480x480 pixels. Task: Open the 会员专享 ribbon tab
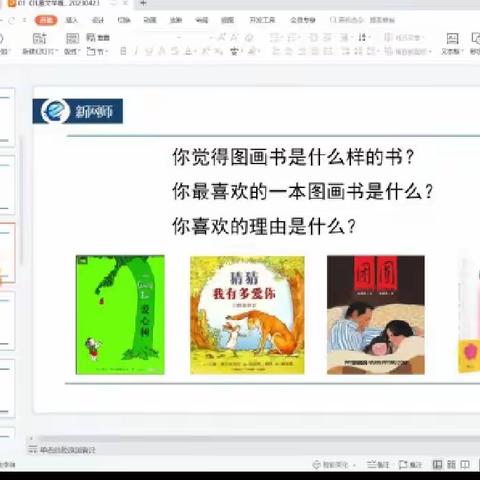pyautogui.click(x=303, y=20)
